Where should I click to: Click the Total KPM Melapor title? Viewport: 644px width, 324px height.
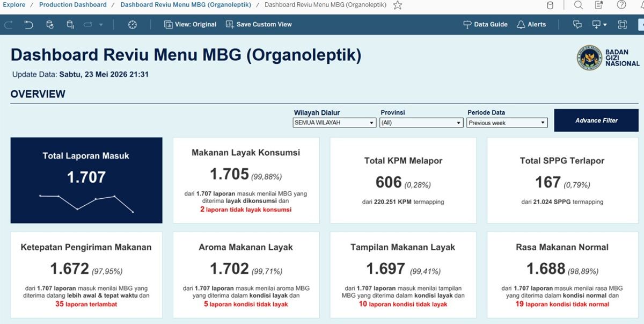pos(403,161)
